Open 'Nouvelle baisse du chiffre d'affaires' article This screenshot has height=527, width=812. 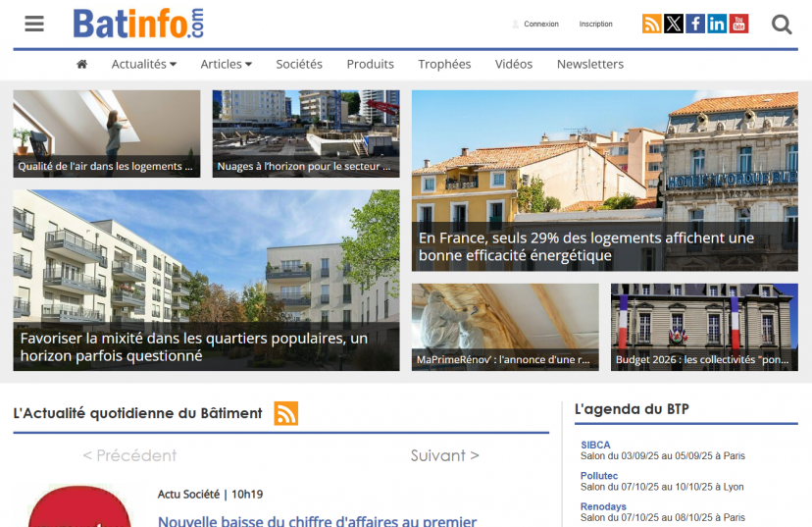coord(318,520)
